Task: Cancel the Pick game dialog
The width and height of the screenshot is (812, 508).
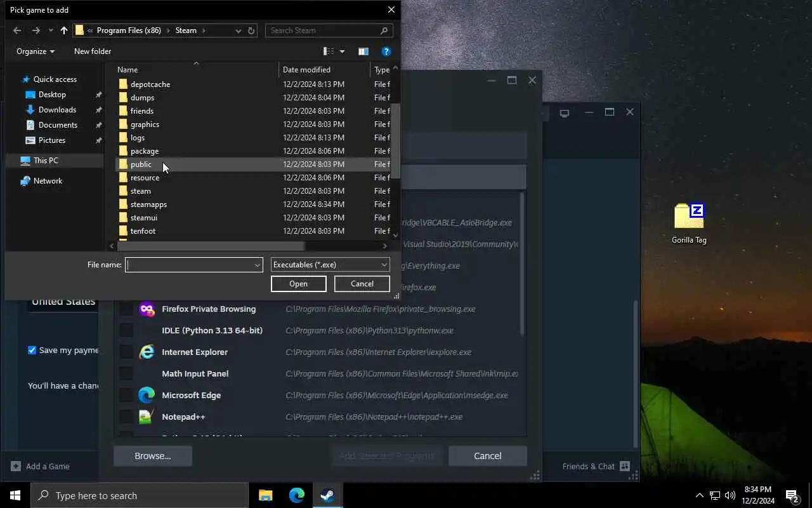Action: [362, 284]
